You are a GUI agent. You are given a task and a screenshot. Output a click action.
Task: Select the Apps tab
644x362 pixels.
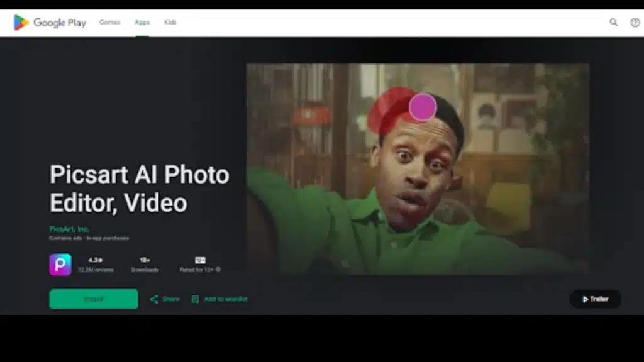[x=142, y=23]
